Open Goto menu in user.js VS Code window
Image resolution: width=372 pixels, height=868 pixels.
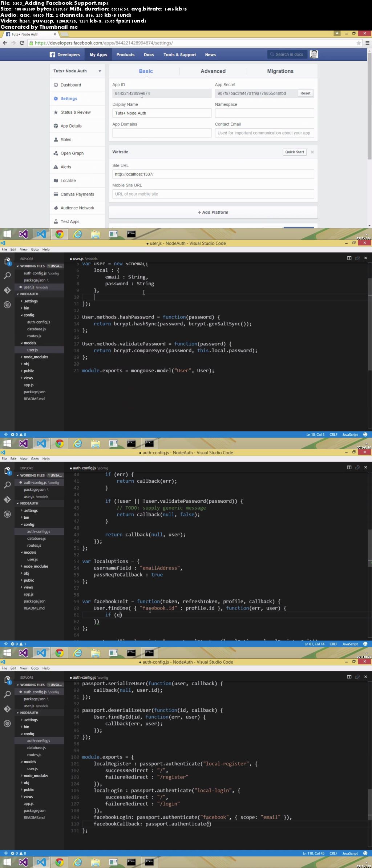tap(35, 249)
